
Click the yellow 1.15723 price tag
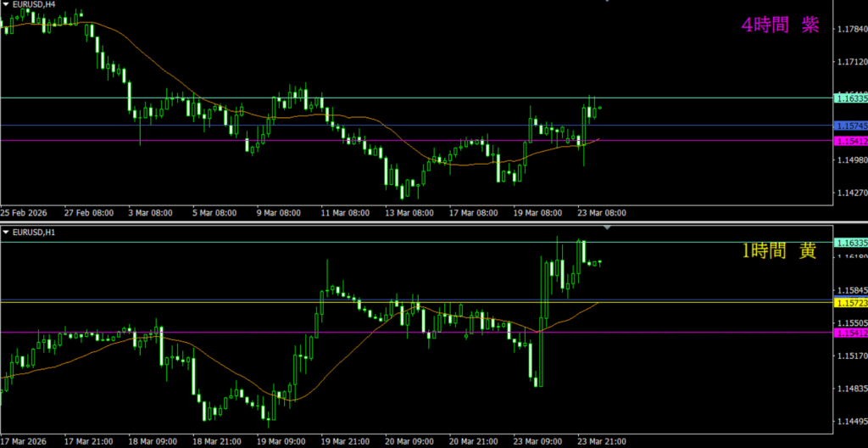(850, 303)
